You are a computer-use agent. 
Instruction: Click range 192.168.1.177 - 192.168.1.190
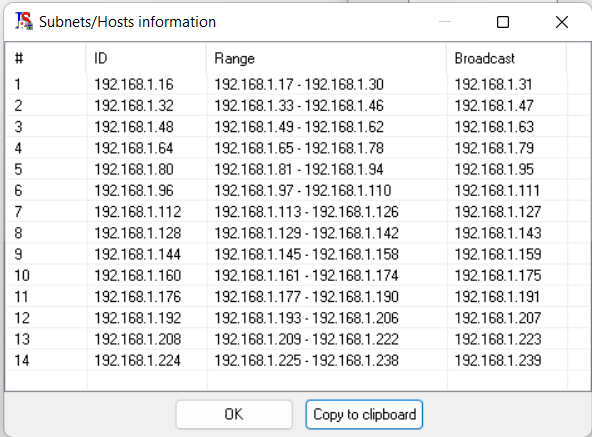coord(307,296)
